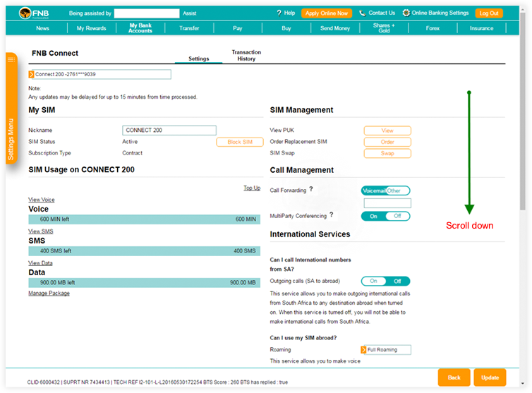The image size is (532, 393).
Task: Open the Forex menu
Action: 433,28
